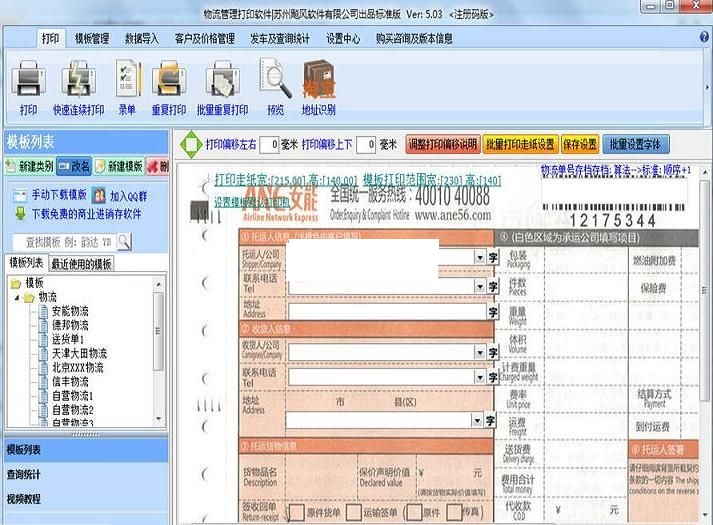713x525 pixels.
Task: Click 改名 rename button
Action: pos(74,166)
